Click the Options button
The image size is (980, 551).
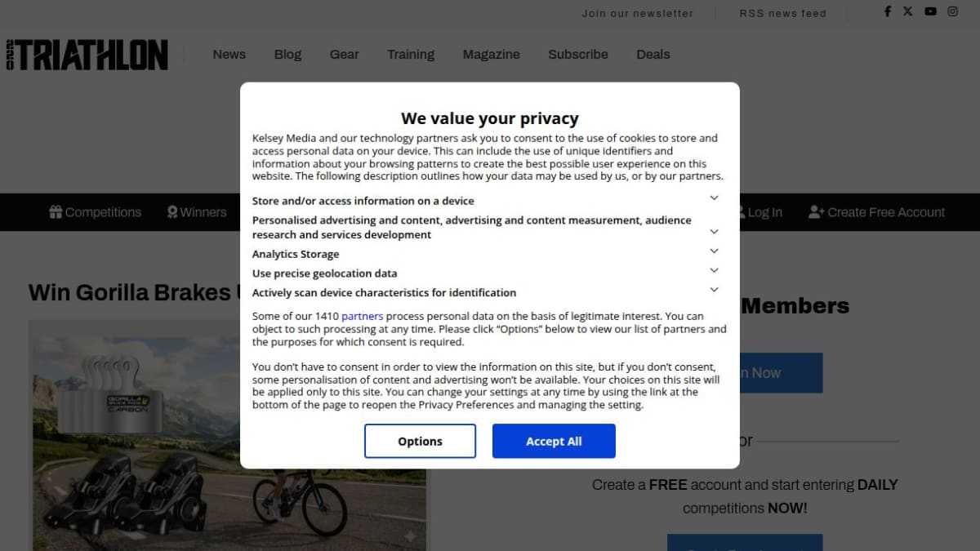[x=420, y=441]
